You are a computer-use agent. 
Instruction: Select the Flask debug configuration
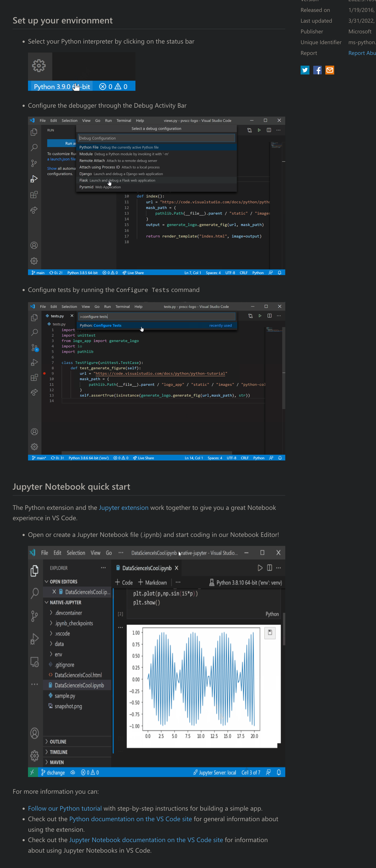(83, 180)
